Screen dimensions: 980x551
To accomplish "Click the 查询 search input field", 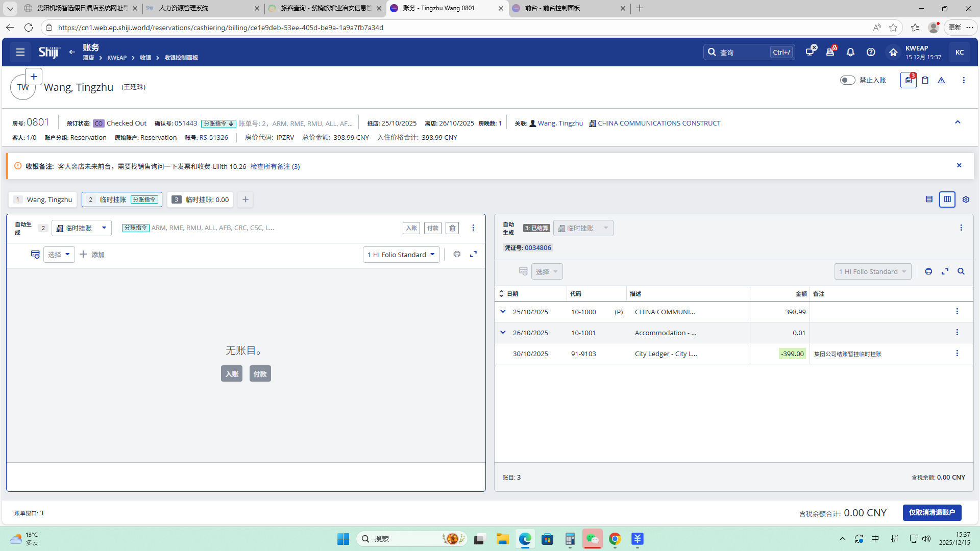I will click(743, 52).
